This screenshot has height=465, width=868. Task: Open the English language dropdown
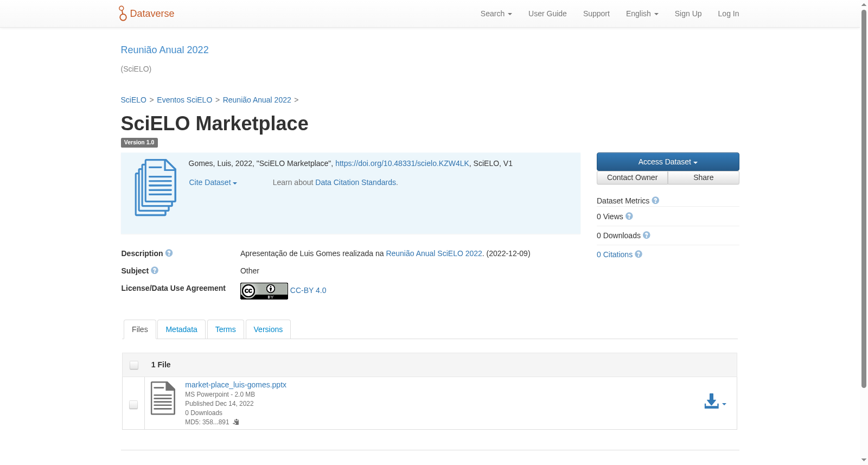click(x=642, y=14)
